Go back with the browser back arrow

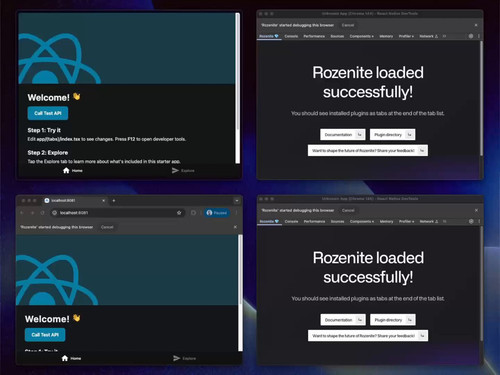click(x=22, y=213)
